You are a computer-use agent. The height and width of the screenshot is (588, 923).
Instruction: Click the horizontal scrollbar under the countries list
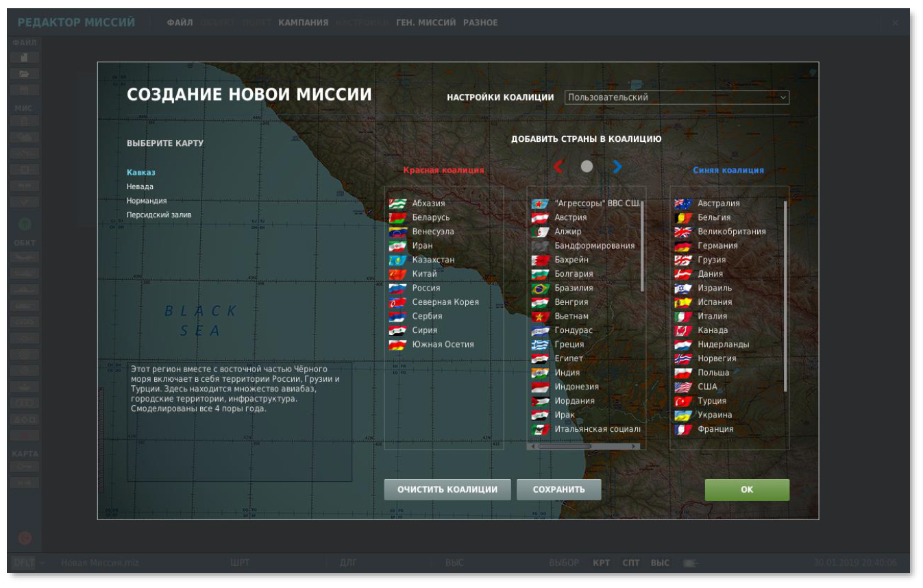tap(564, 446)
